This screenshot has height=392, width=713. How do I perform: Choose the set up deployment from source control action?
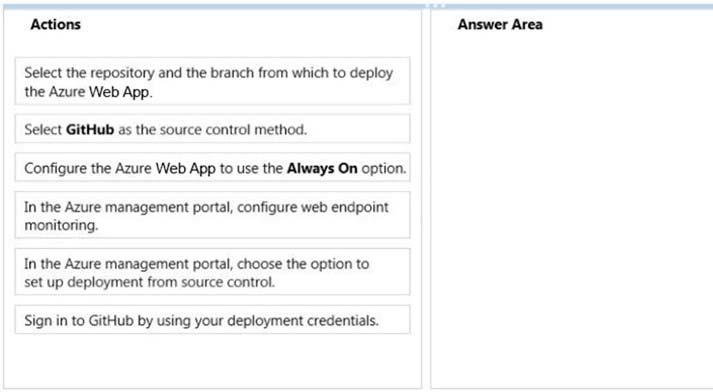(x=212, y=272)
